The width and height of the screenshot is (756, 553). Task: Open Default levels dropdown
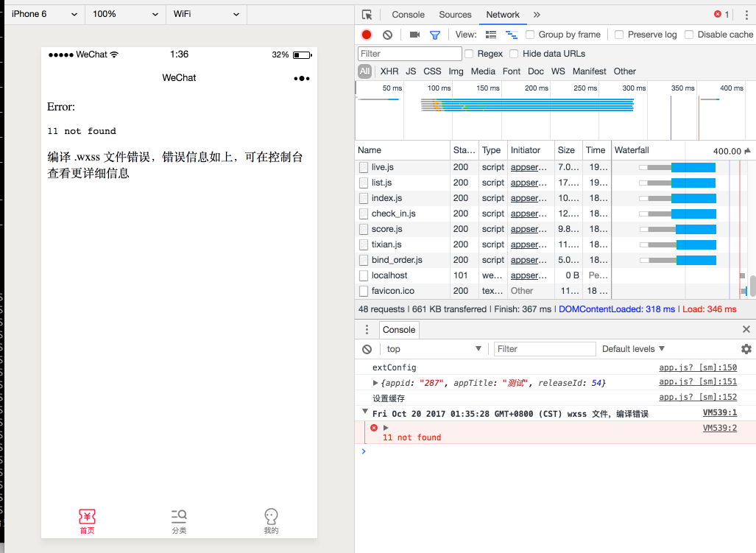[634, 349]
